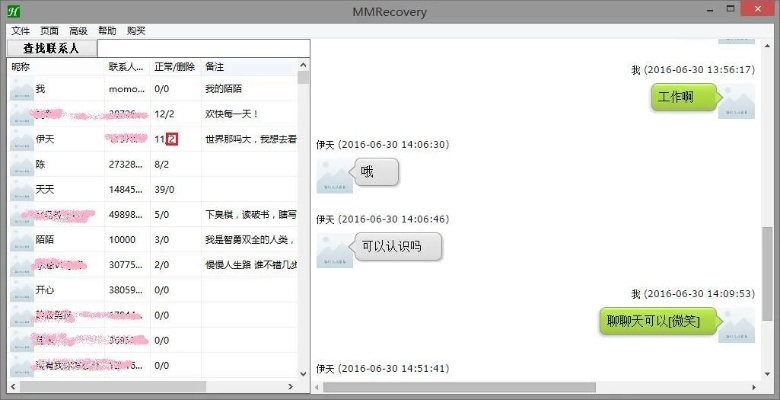Open the 购买 menu
The height and width of the screenshot is (400, 780).
136,31
